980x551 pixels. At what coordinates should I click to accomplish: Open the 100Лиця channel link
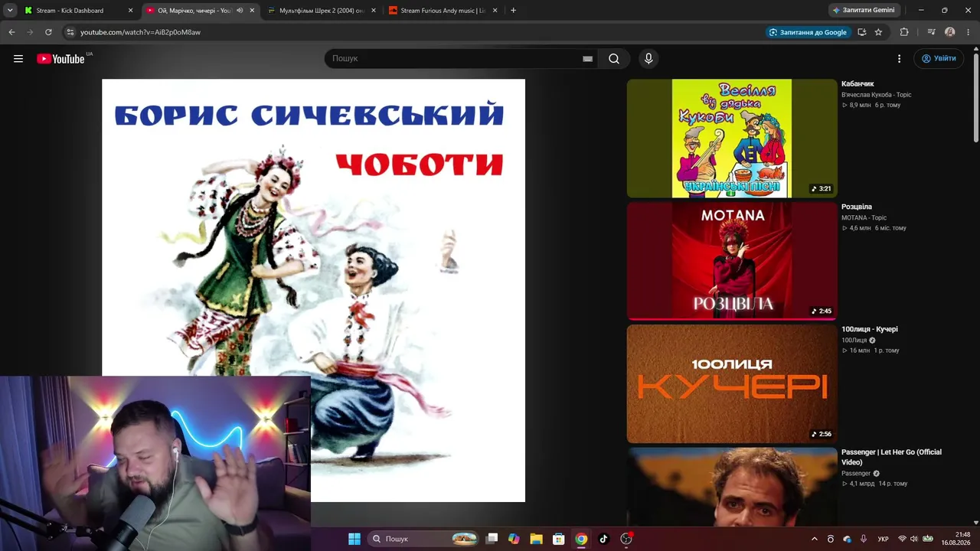click(x=854, y=341)
